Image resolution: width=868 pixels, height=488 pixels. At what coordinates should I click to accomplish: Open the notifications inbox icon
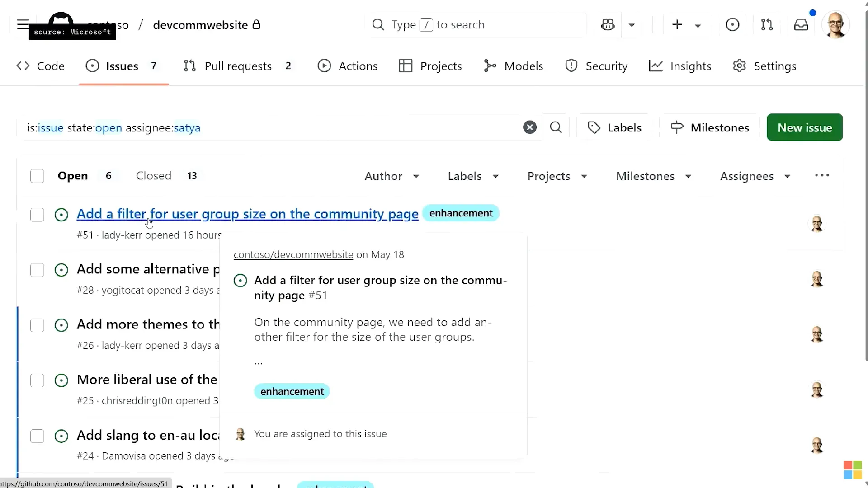coord(801,25)
